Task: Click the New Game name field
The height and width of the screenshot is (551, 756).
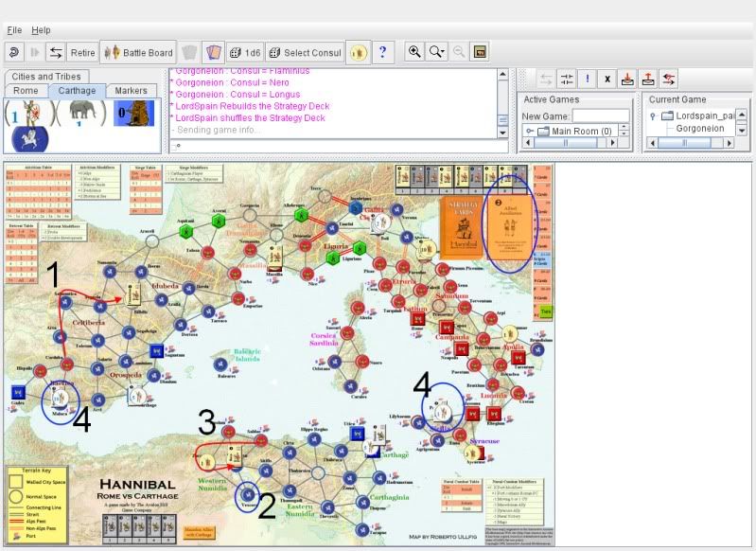Action: coord(601,116)
